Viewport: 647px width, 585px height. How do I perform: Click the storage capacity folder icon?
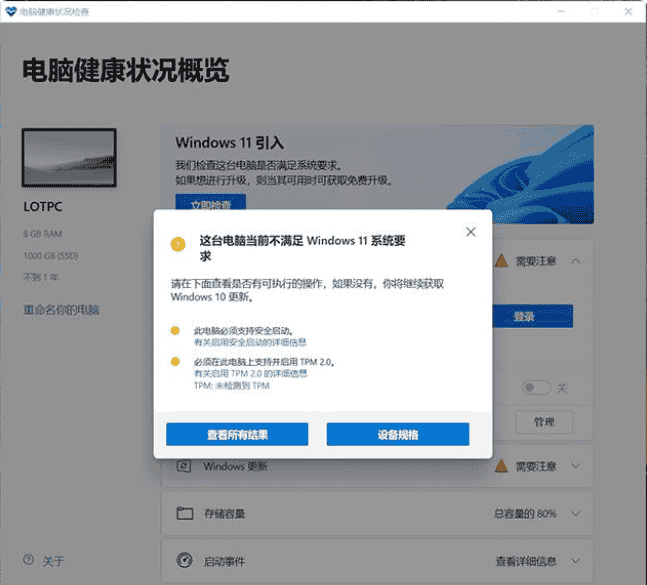(x=184, y=513)
